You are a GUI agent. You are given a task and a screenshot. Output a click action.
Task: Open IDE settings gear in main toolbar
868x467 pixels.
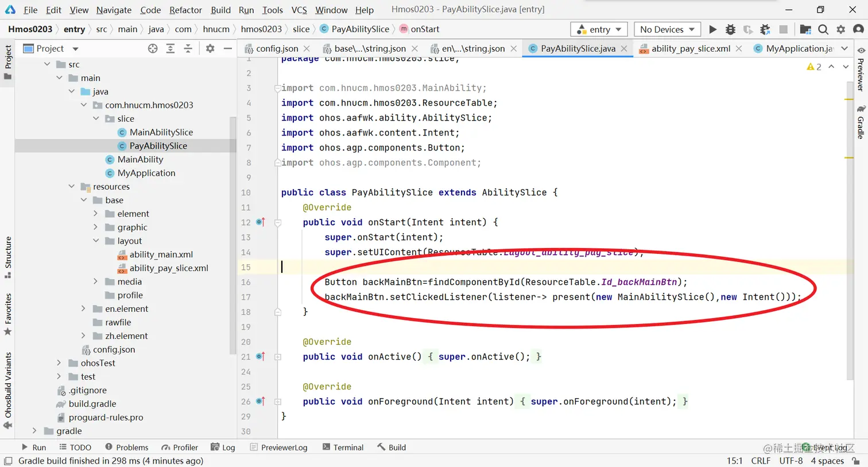[841, 29]
